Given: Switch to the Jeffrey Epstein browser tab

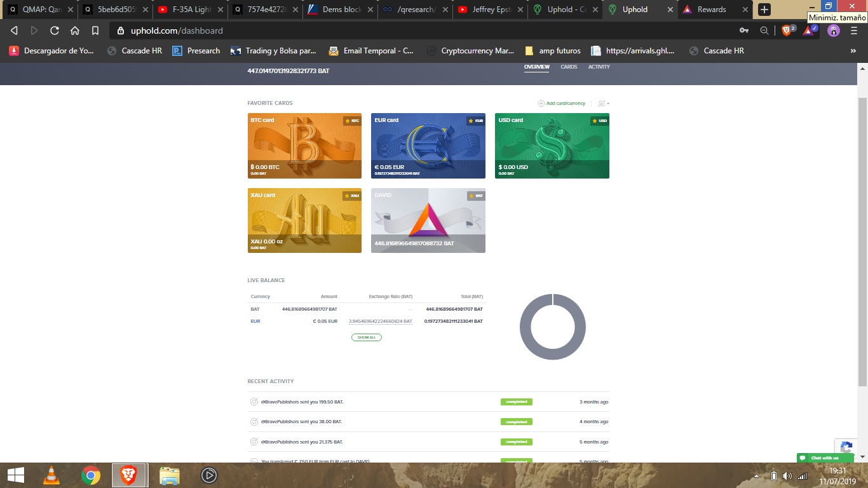Looking at the screenshot, I should tap(489, 10).
